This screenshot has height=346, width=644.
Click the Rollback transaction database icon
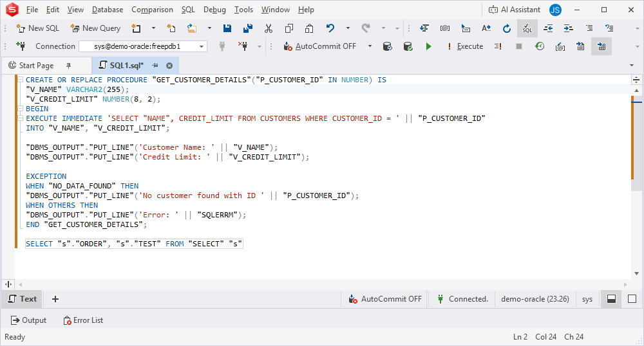(x=387, y=46)
